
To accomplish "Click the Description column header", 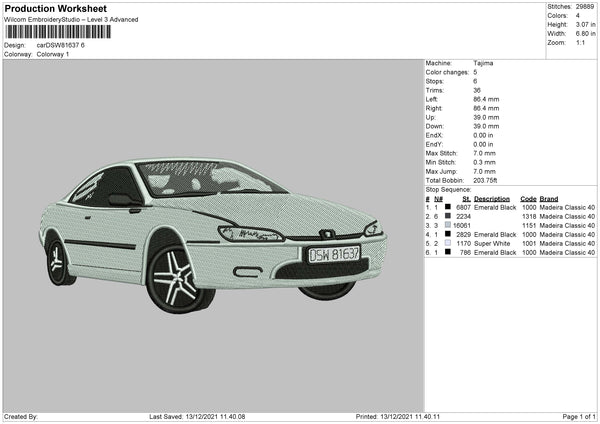I will (x=492, y=198).
